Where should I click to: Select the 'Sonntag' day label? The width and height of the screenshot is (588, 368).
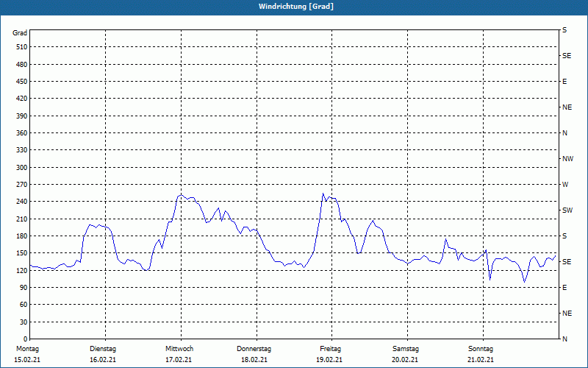(x=481, y=349)
